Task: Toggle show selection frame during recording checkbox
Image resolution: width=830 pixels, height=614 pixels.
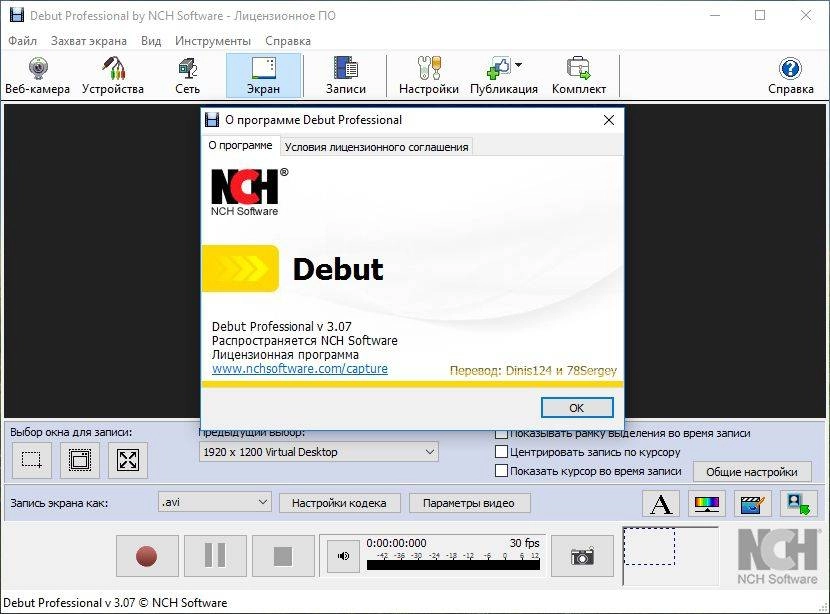Action: click(501, 434)
